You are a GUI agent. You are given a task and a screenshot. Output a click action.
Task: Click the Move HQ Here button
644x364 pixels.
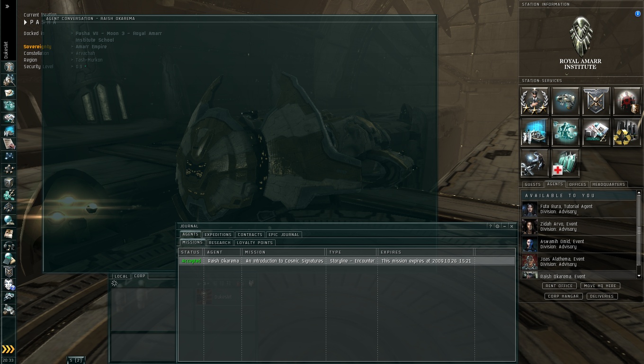coord(600,286)
